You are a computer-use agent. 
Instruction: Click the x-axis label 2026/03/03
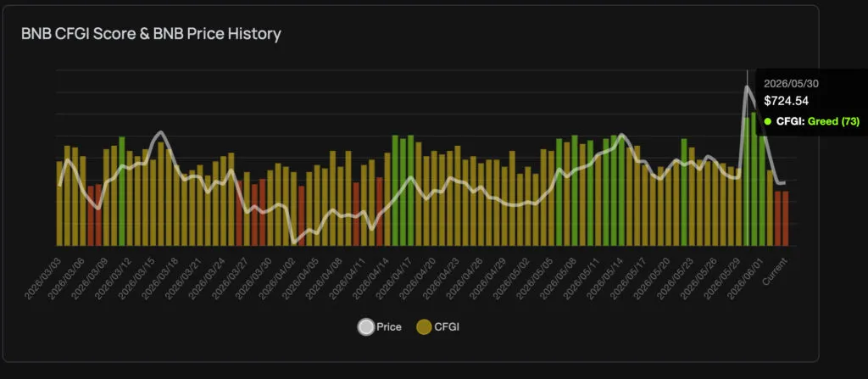point(43,279)
